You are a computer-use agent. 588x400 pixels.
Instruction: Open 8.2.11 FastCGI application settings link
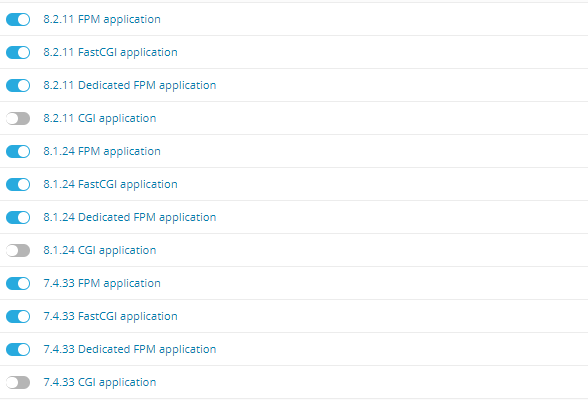click(110, 52)
